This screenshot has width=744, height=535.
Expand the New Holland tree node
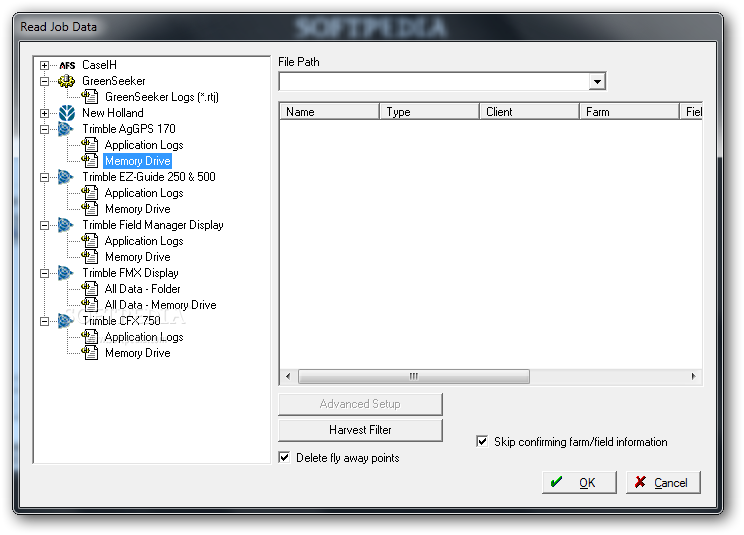click(x=44, y=113)
